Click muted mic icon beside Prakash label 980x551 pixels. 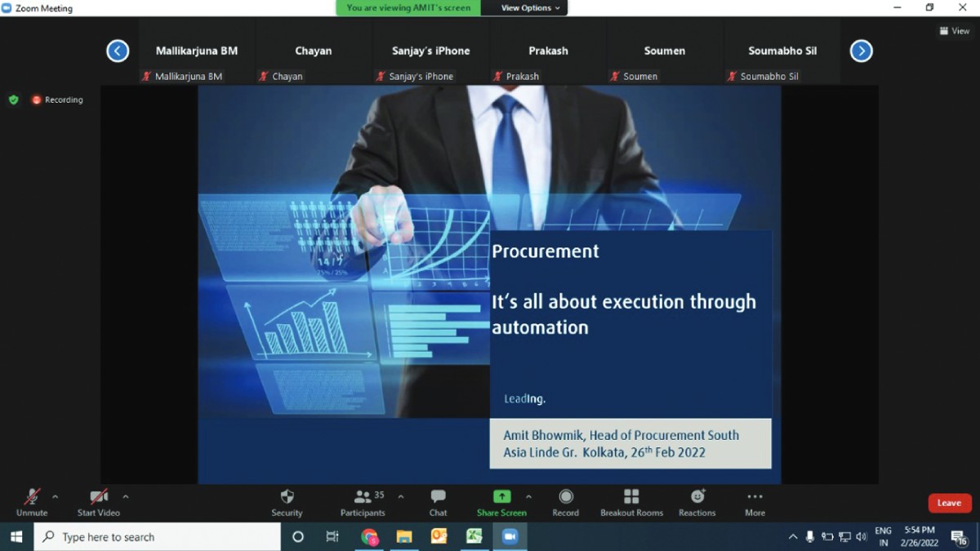point(498,76)
